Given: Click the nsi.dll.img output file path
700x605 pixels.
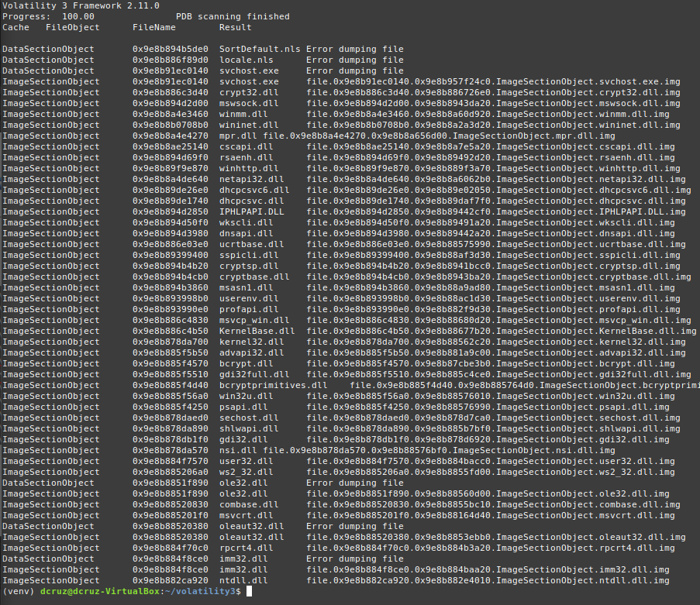Looking at the screenshot, I should tap(439, 451).
